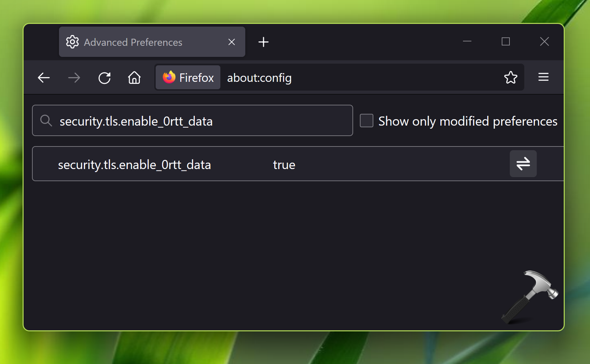Enable Show only modified preferences checkbox

(367, 121)
